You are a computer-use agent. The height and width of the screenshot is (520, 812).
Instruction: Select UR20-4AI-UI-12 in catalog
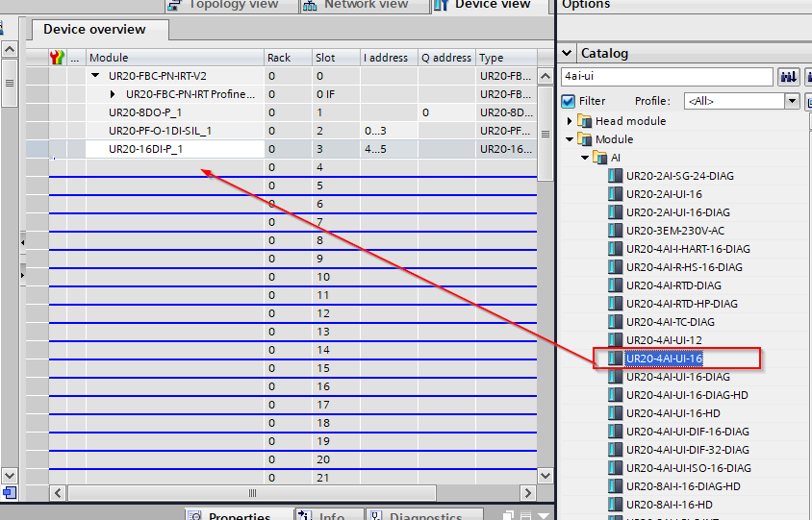point(664,340)
